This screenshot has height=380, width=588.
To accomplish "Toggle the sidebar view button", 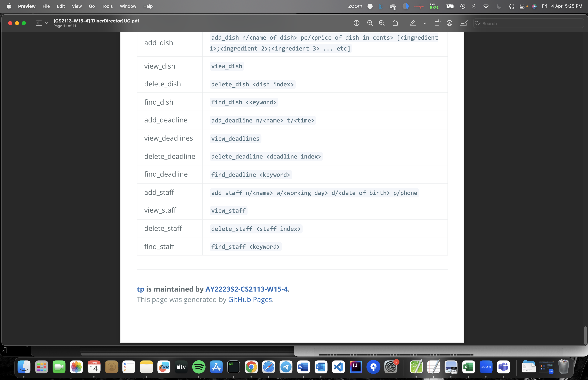I will pos(39,23).
